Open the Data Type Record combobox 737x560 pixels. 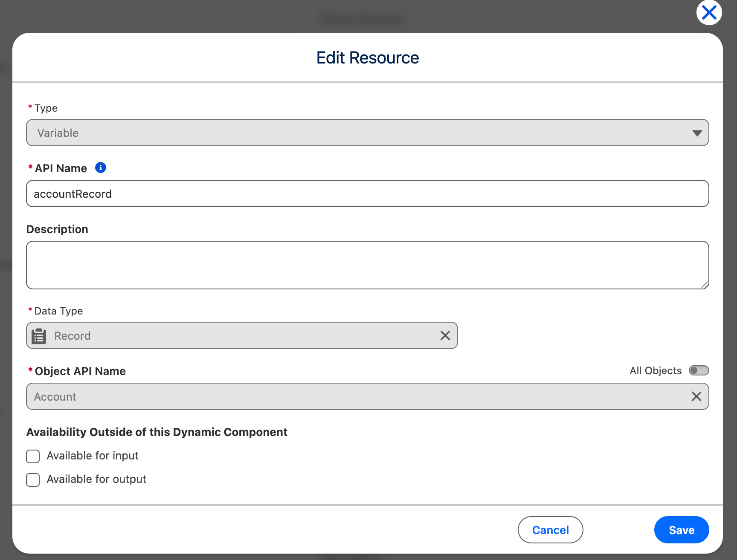point(242,335)
